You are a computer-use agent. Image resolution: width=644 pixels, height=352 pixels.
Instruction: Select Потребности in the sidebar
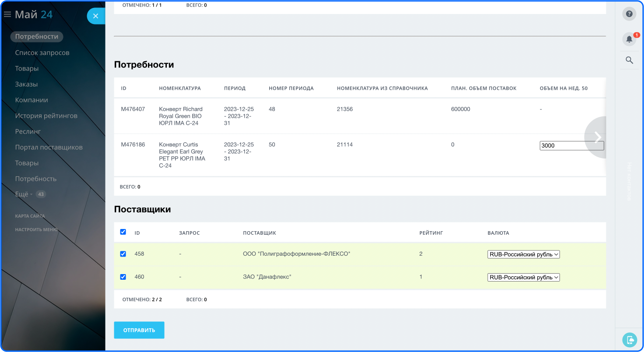click(37, 37)
